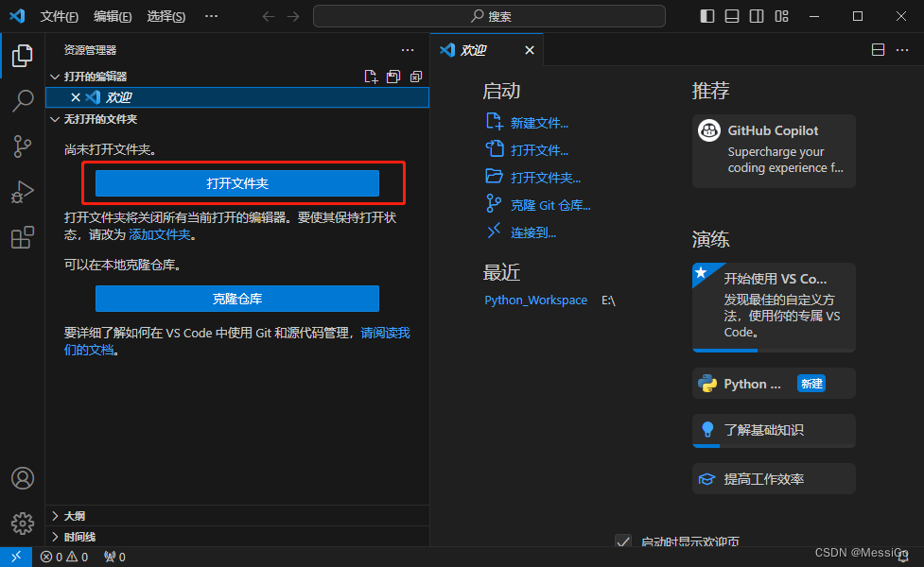Open the Search view in activity bar
This screenshot has height=567, width=924.
click(x=23, y=101)
